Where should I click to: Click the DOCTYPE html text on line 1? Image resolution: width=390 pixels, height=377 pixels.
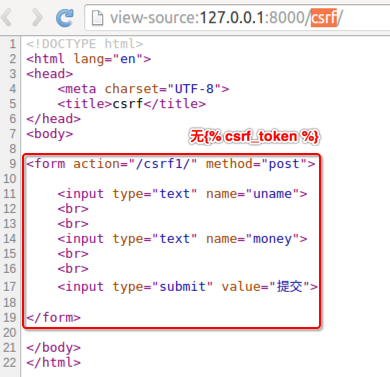tap(85, 44)
